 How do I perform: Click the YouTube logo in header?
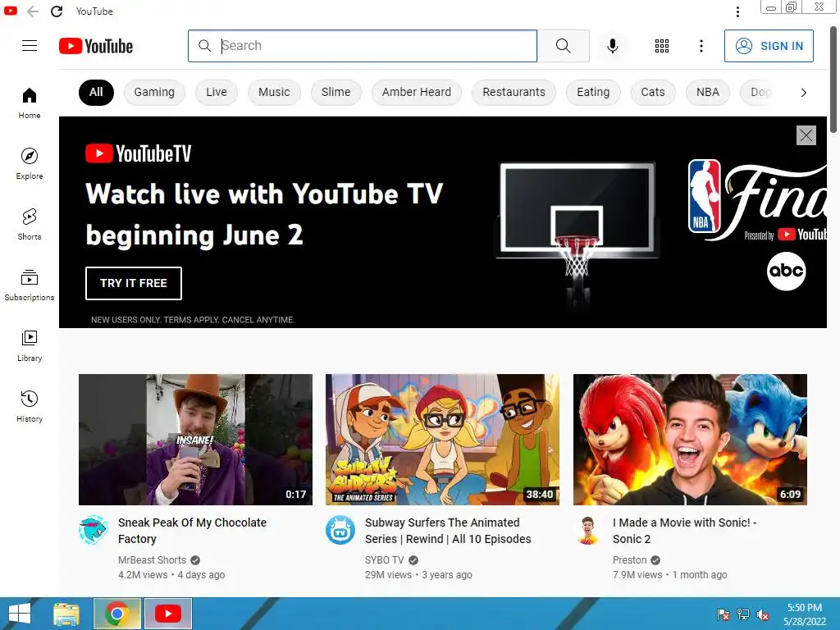point(96,46)
